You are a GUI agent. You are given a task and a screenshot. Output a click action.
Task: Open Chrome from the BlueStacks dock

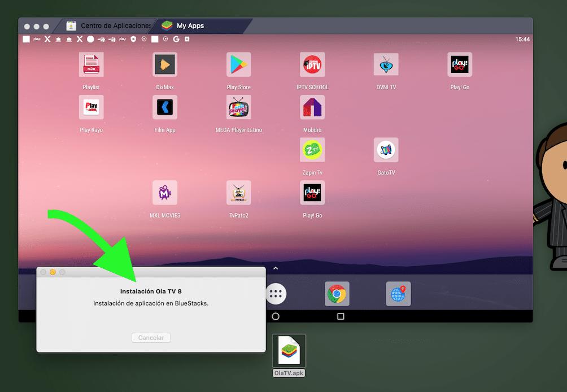(337, 294)
